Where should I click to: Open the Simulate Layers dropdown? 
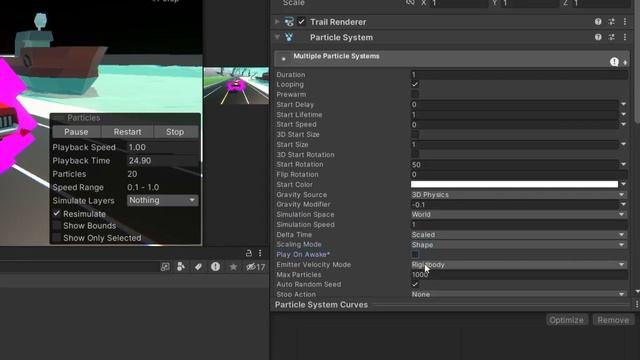pyautogui.click(x=162, y=200)
